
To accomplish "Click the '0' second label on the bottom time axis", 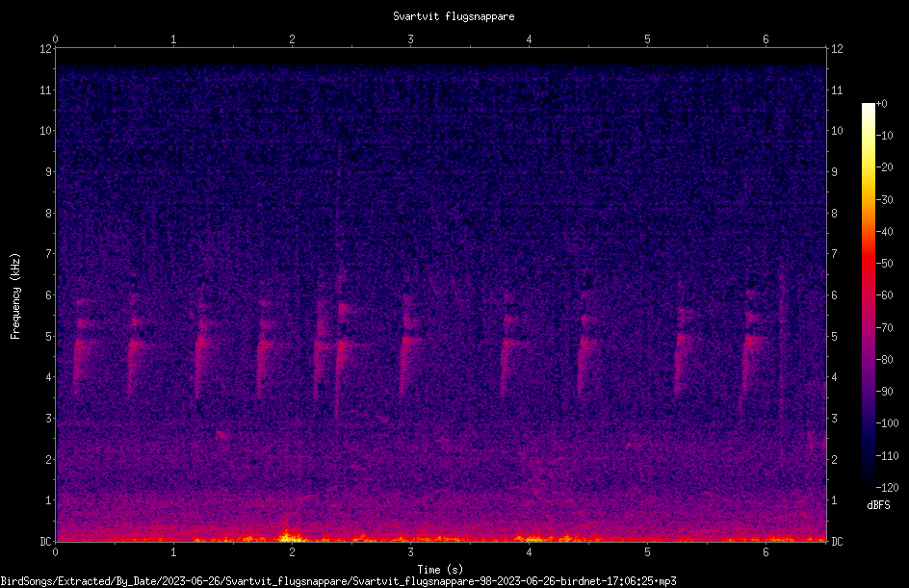I will [55, 552].
